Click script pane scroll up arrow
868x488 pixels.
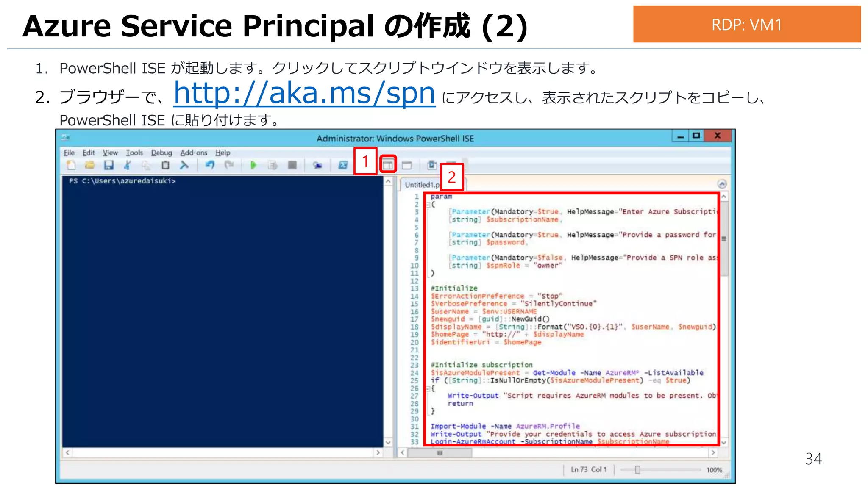tap(724, 197)
